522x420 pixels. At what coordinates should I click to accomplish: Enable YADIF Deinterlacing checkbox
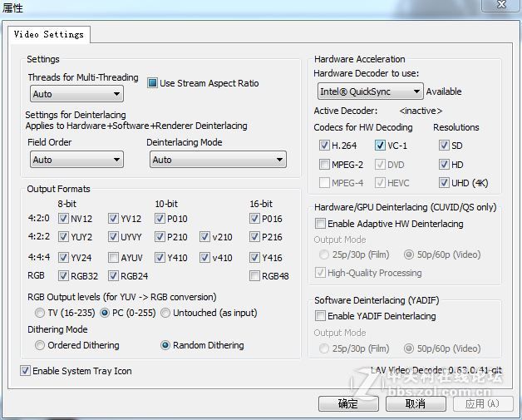[x=320, y=316]
